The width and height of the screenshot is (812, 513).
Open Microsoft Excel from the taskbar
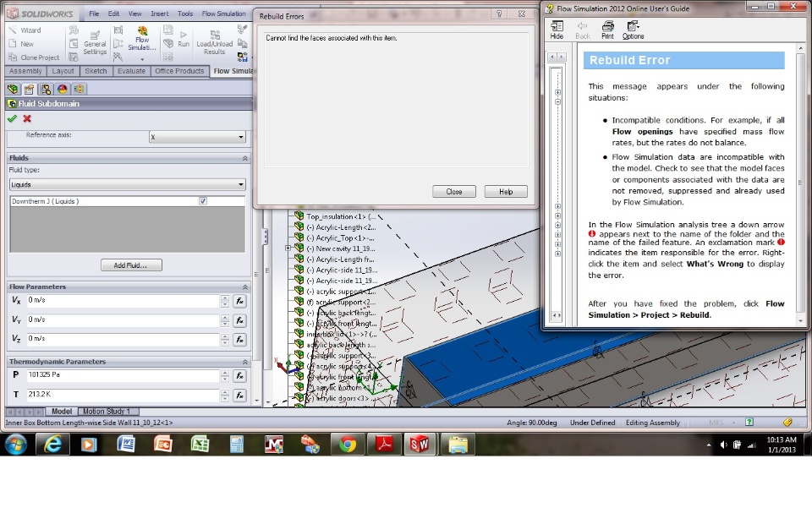pos(200,445)
